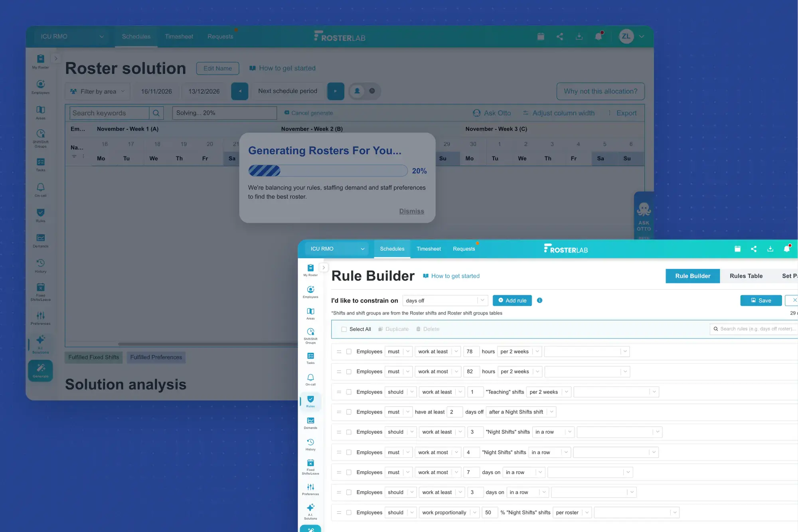Open Ask Otto octopus side tab
Viewport: 798px width, 532px height.
[x=644, y=216]
